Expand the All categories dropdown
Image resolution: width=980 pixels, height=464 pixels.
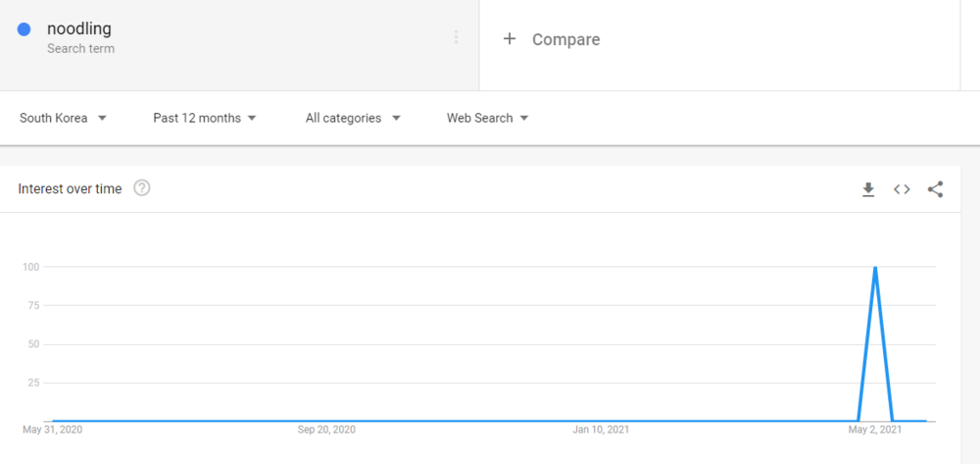[353, 118]
